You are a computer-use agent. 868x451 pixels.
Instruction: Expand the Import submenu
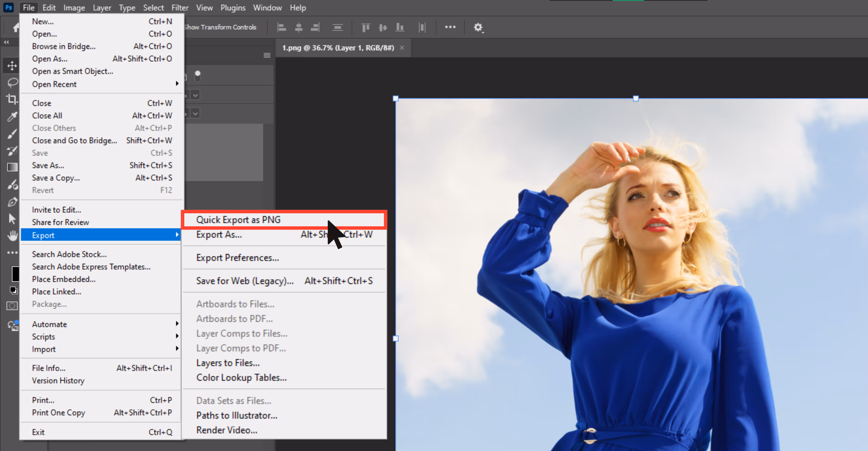click(x=100, y=349)
